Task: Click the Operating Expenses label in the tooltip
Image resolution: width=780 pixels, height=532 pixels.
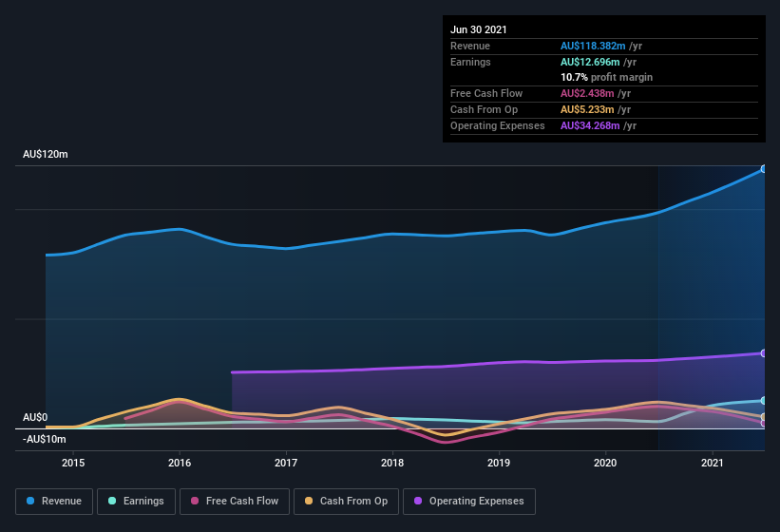Action: [x=498, y=125]
